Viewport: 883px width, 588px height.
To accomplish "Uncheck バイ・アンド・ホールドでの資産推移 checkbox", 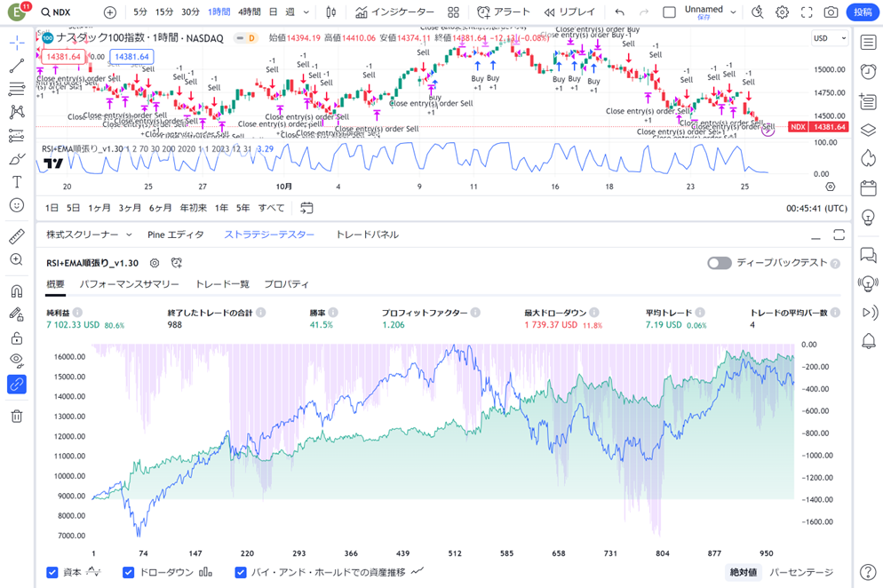I will tap(240, 573).
